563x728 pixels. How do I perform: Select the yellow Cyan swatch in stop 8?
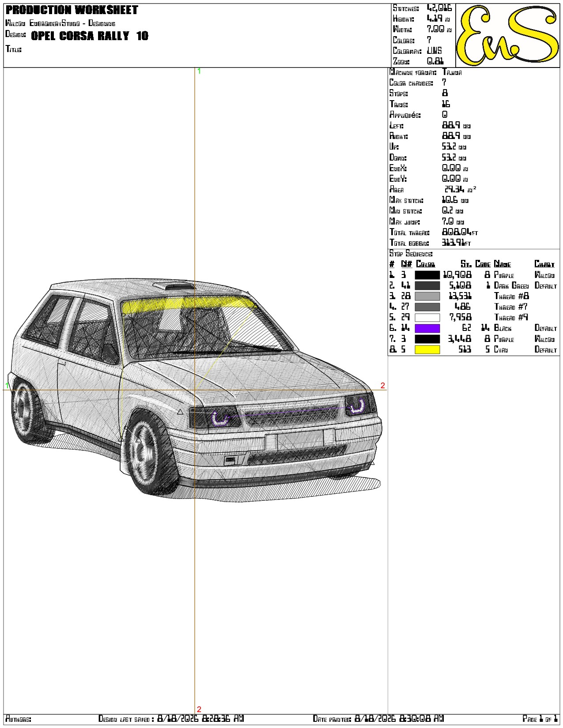point(427,349)
